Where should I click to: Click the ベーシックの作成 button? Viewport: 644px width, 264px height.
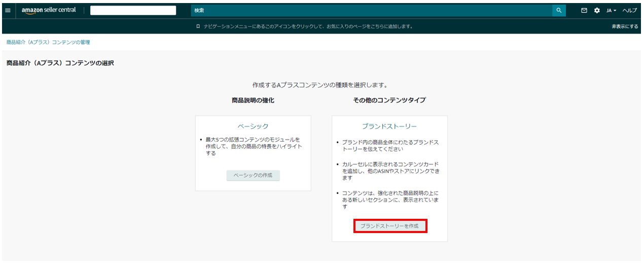253,175
